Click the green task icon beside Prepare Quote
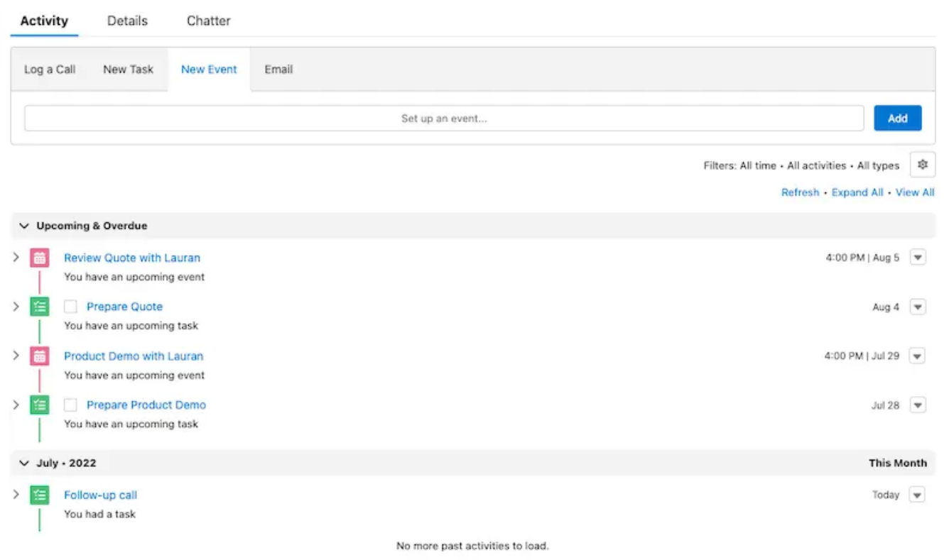This screenshot has width=944, height=560. tap(38, 307)
